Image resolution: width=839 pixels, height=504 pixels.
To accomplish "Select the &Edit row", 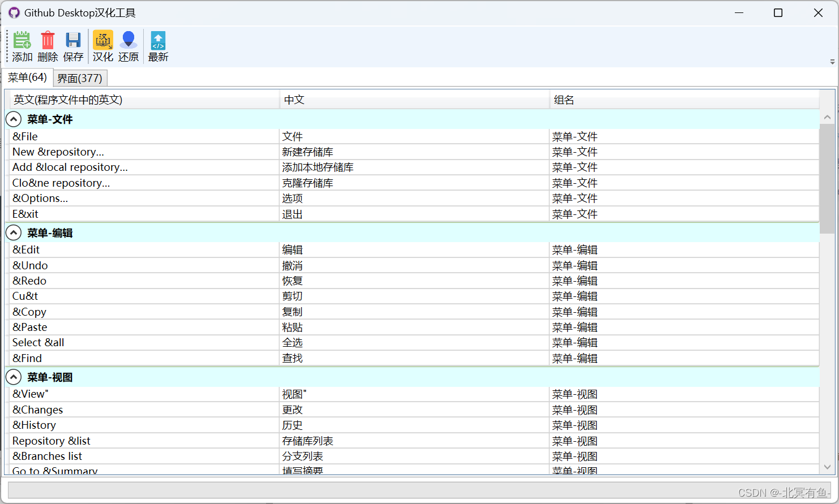I will coord(414,250).
